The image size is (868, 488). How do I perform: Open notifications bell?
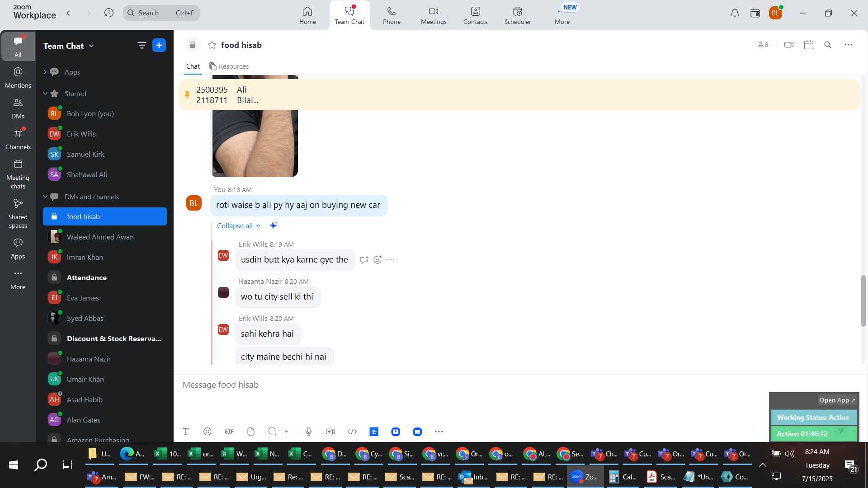(735, 13)
